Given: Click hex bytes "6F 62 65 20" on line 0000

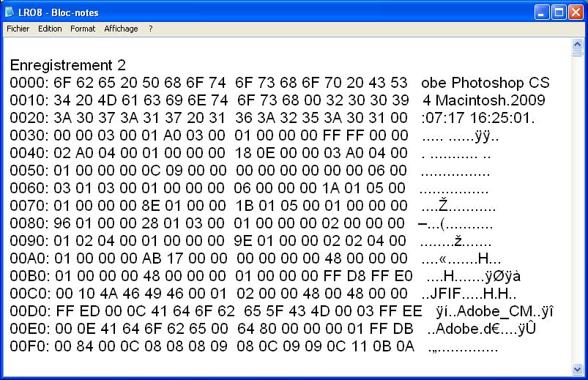Looking at the screenshot, I should pos(95,83).
